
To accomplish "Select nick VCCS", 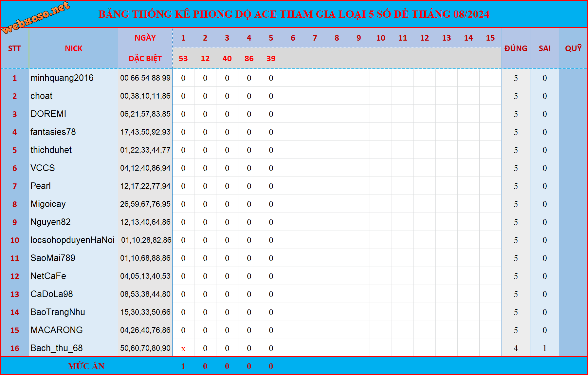I will (x=43, y=168).
